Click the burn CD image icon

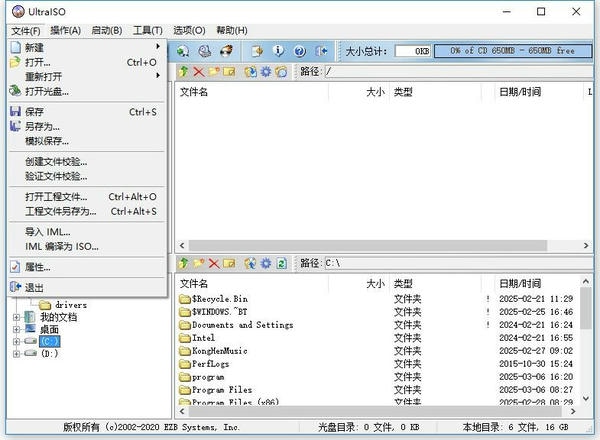pyautogui.click(x=227, y=51)
